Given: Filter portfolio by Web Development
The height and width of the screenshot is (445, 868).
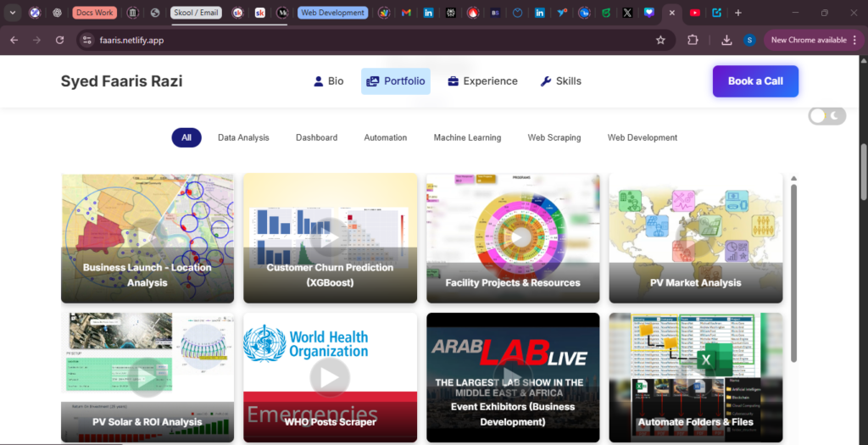Looking at the screenshot, I should point(643,138).
